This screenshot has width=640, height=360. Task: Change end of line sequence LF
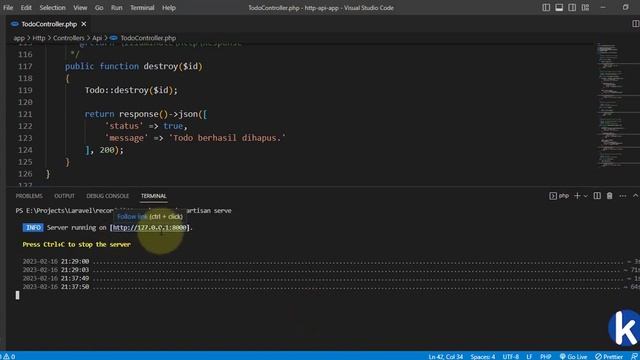[529, 356]
